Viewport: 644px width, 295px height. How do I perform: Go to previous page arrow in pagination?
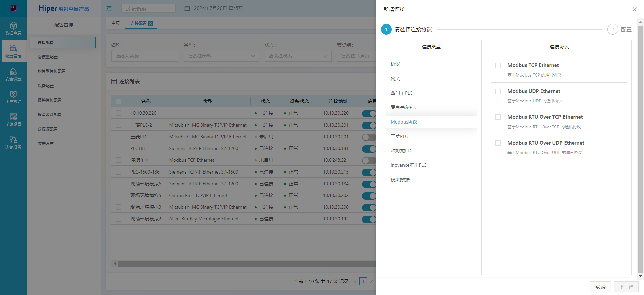pyautogui.click(x=355, y=281)
